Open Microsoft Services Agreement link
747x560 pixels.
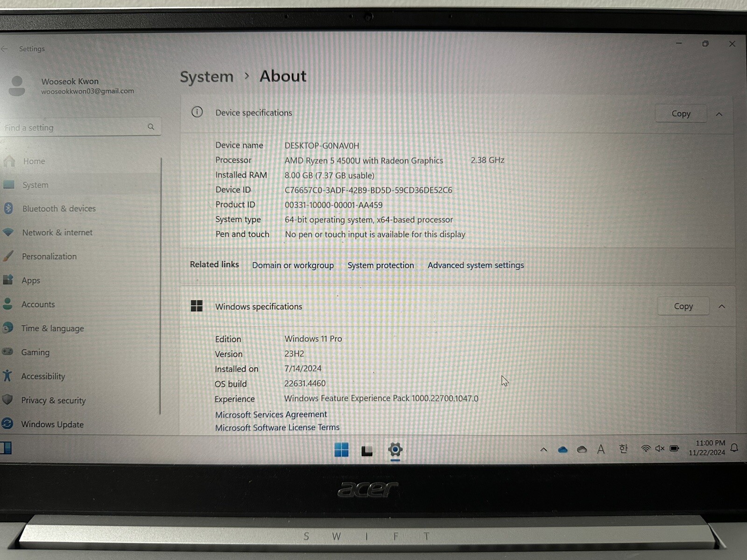pyautogui.click(x=271, y=414)
